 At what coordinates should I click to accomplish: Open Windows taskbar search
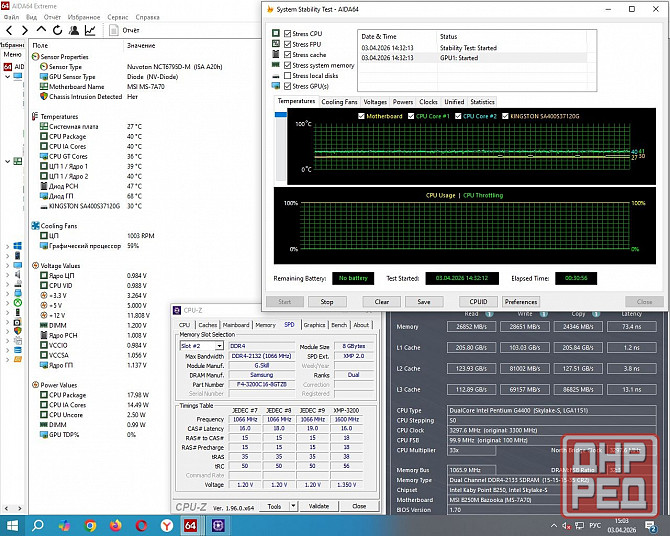pyautogui.click(x=38, y=525)
